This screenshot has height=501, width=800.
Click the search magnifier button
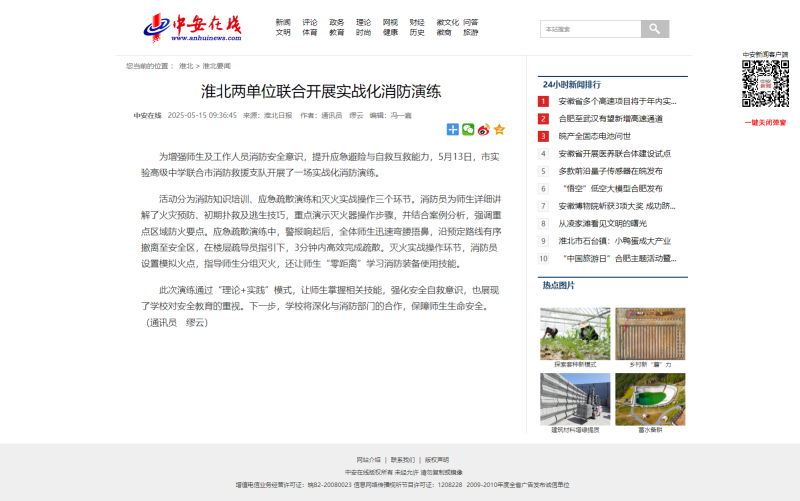coord(655,29)
